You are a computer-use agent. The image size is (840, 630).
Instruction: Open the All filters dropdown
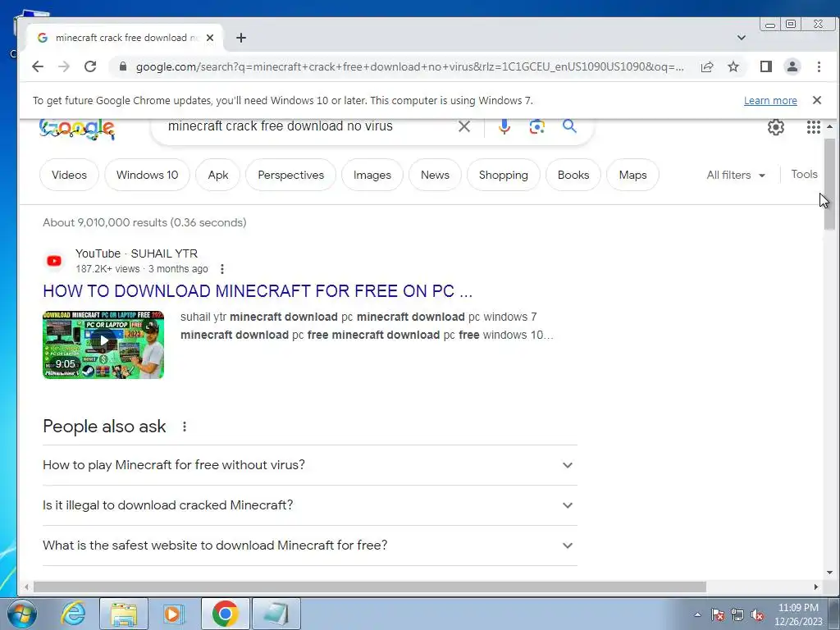(x=736, y=176)
